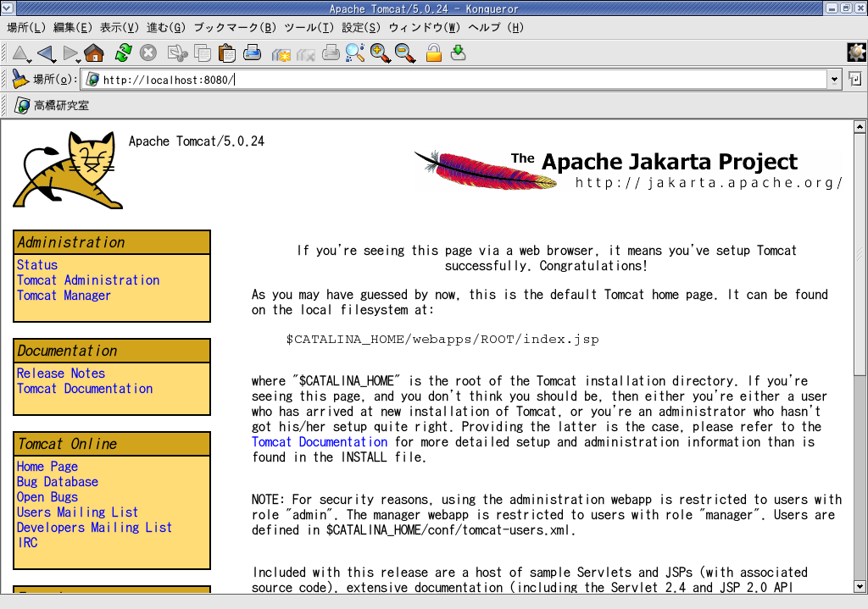The width and height of the screenshot is (868, 609).
Task: Click the vertical scrollbar thumb
Action: coord(860,254)
